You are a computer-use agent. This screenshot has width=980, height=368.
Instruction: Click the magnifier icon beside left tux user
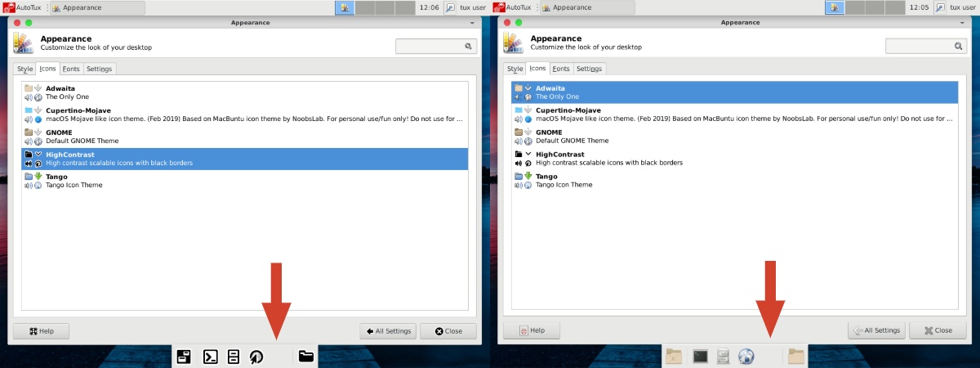[x=450, y=7]
